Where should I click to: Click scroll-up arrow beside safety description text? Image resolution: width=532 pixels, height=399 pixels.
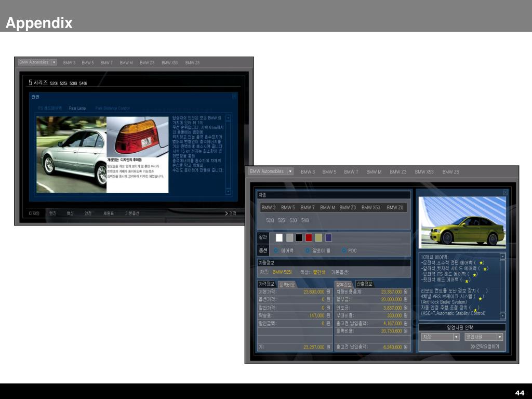point(228,118)
